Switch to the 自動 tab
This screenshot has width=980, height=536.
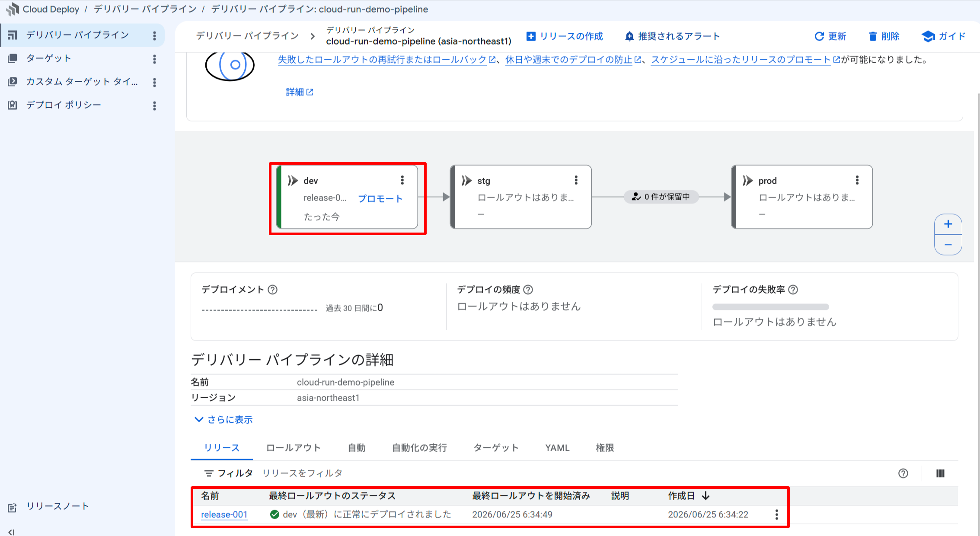(x=357, y=448)
